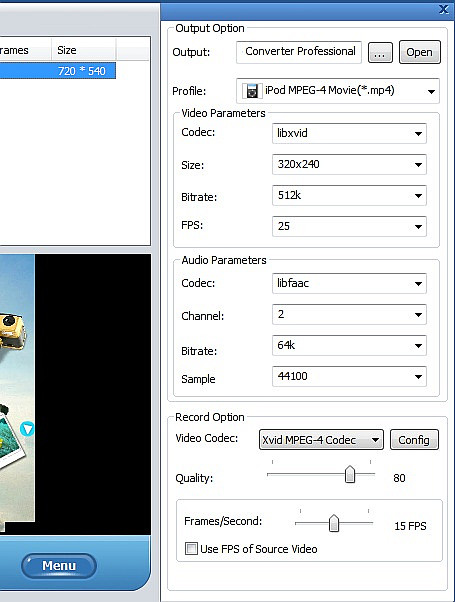The height and width of the screenshot is (602, 455).
Task: Click the Open output folder button
Action: 420,52
